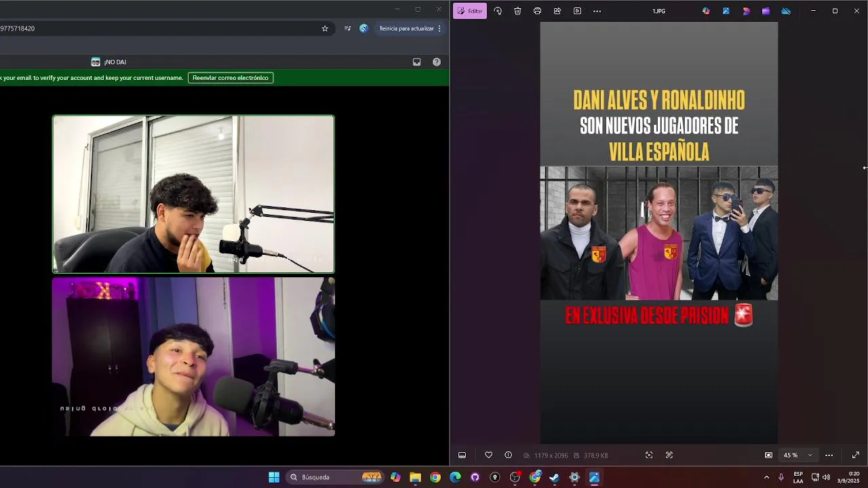Open Google Chrome from taskbar
868x488 pixels.
click(x=435, y=477)
